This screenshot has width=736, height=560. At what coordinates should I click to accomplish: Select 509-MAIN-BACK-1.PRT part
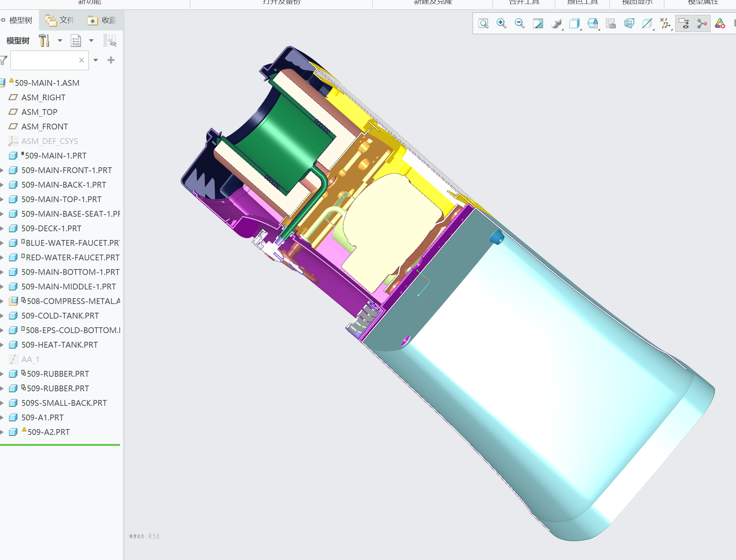[x=64, y=185]
